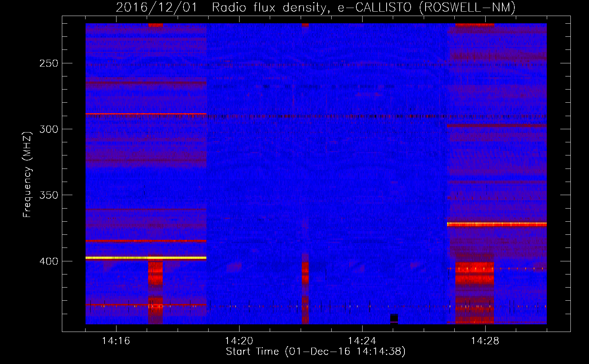Click the bright yellow band near 400 MHz

tap(146, 258)
